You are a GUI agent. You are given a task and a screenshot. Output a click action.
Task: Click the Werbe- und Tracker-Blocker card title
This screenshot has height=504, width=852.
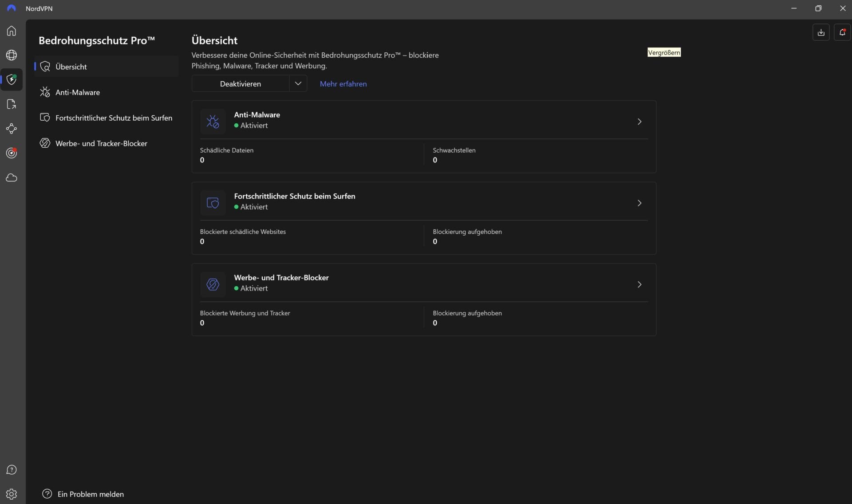click(281, 277)
